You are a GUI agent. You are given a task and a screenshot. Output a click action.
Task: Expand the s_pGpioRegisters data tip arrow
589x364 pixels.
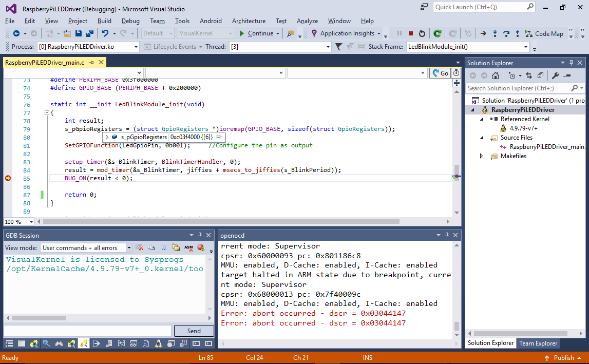(x=107, y=137)
